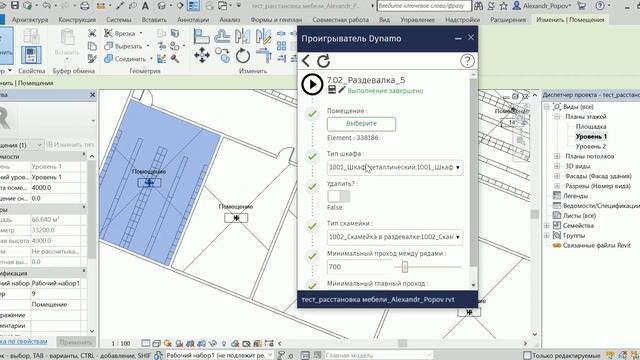Screen dimensions: 640x360
Task: Open the Тип скамейки dropdown
Action: (x=395, y=237)
